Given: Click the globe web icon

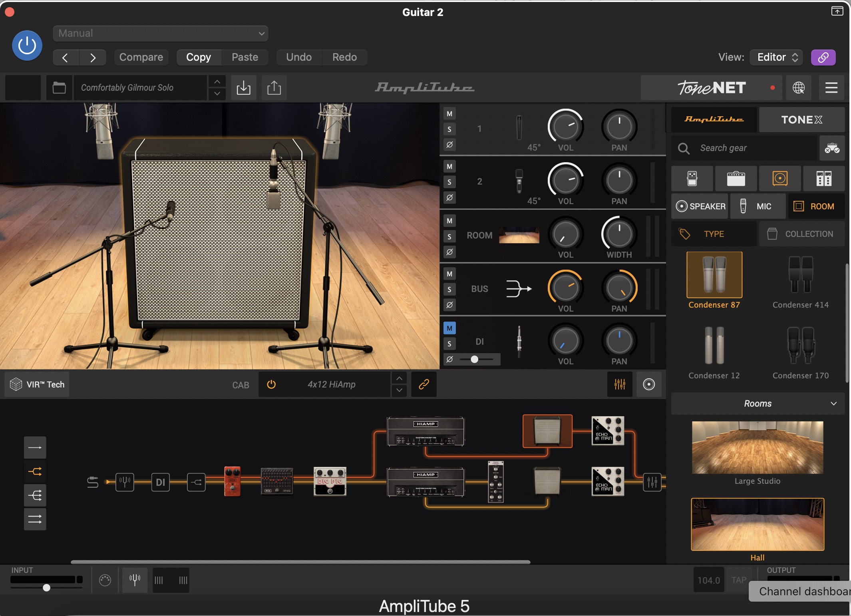Looking at the screenshot, I should tap(799, 87).
